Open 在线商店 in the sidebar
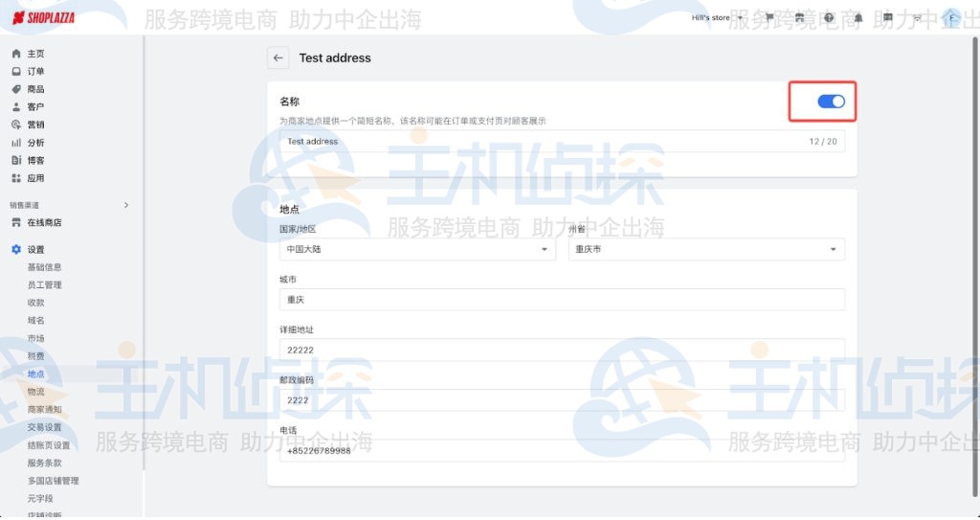This screenshot has width=980, height=520. click(x=44, y=223)
